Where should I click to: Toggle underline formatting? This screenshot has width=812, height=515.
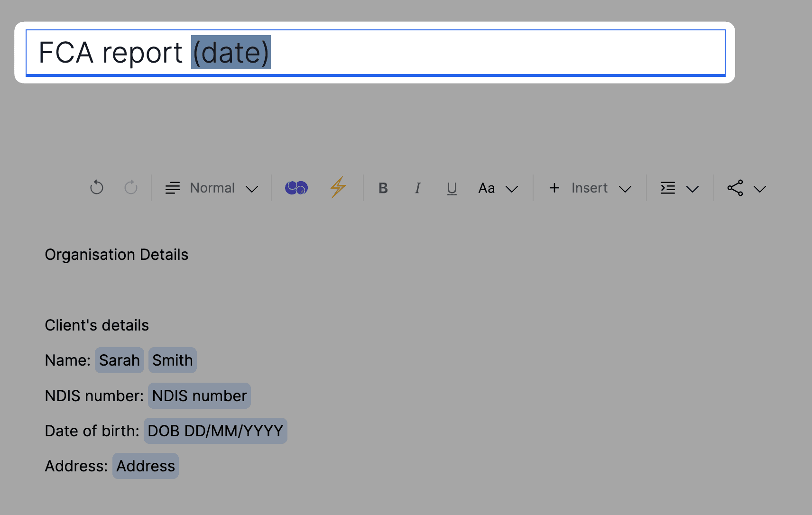click(452, 188)
